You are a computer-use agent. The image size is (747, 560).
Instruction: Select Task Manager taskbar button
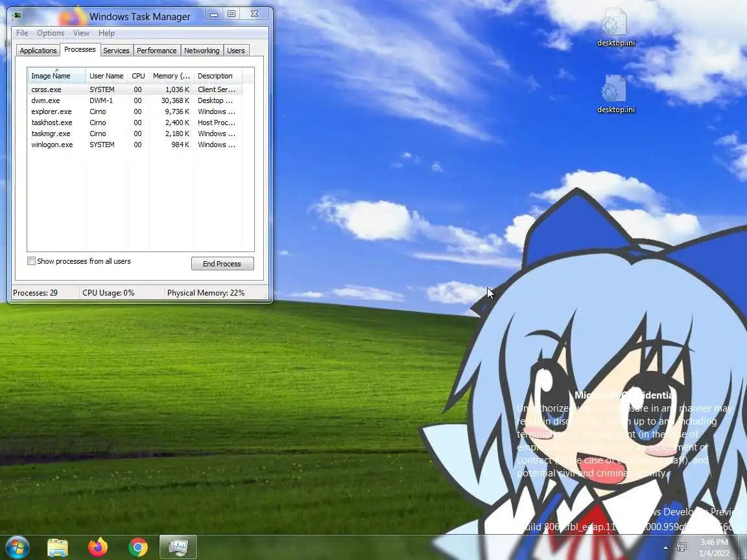point(178,547)
